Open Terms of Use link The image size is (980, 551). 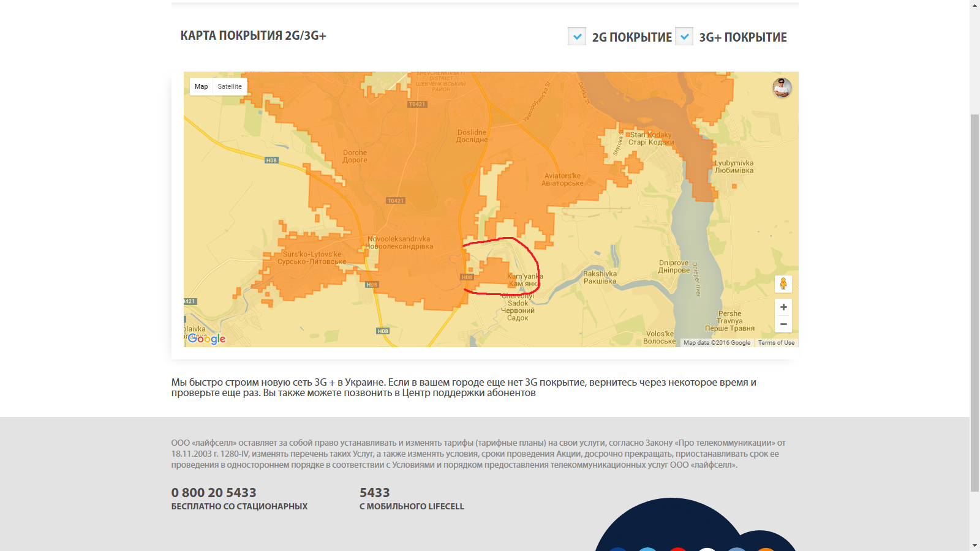pos(776,343)
